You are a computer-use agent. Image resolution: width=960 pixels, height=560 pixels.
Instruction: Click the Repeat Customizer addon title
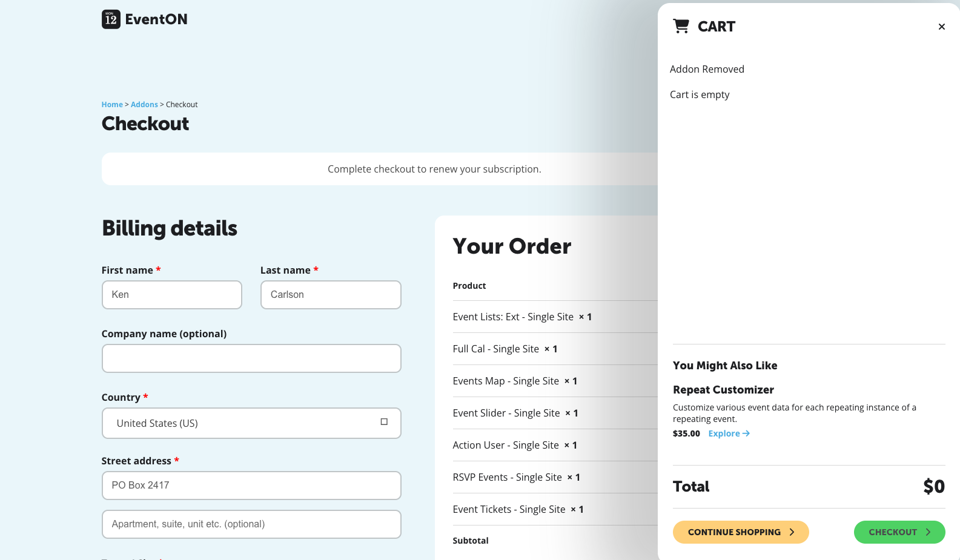click(x=723, y=390)
